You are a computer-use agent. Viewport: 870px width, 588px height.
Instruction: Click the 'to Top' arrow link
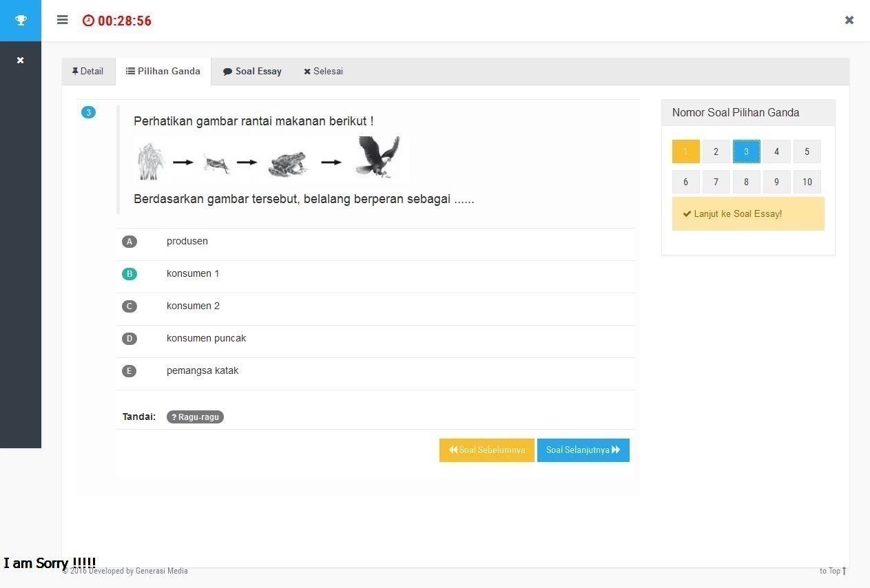point(833,571)
